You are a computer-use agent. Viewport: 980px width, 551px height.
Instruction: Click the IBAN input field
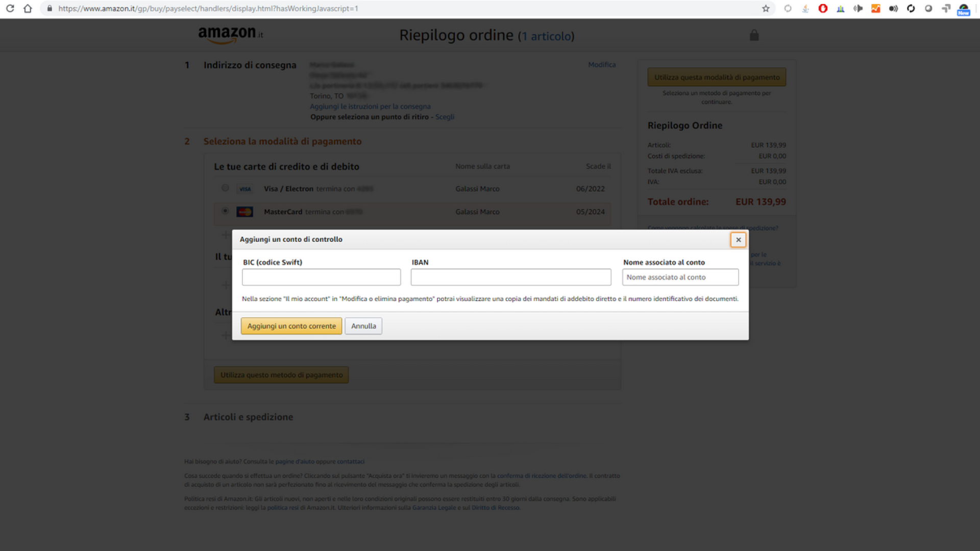tap(511, 277)
